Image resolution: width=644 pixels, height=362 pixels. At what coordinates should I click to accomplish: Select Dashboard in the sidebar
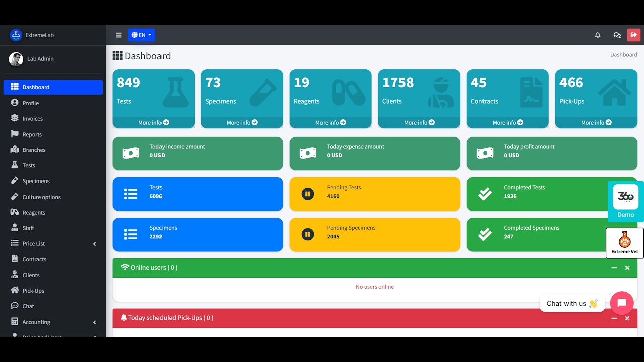pos(53,87)
